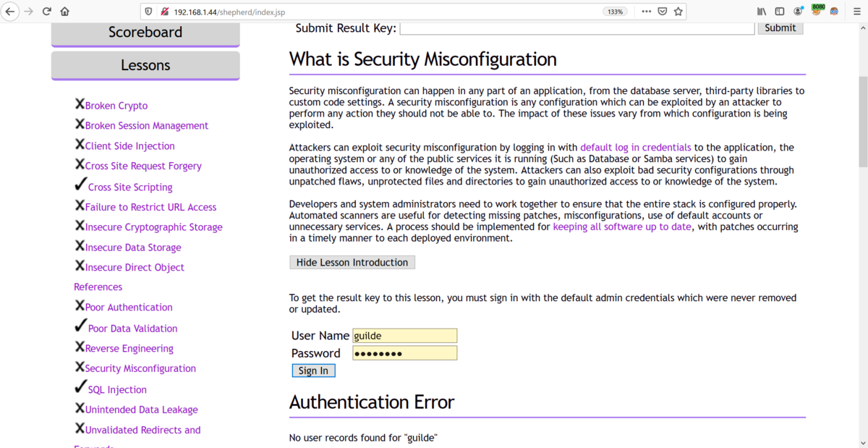Open Failure to Restrict URL Access
Viewport: 868px width, 448px height.
click(150, 207)
